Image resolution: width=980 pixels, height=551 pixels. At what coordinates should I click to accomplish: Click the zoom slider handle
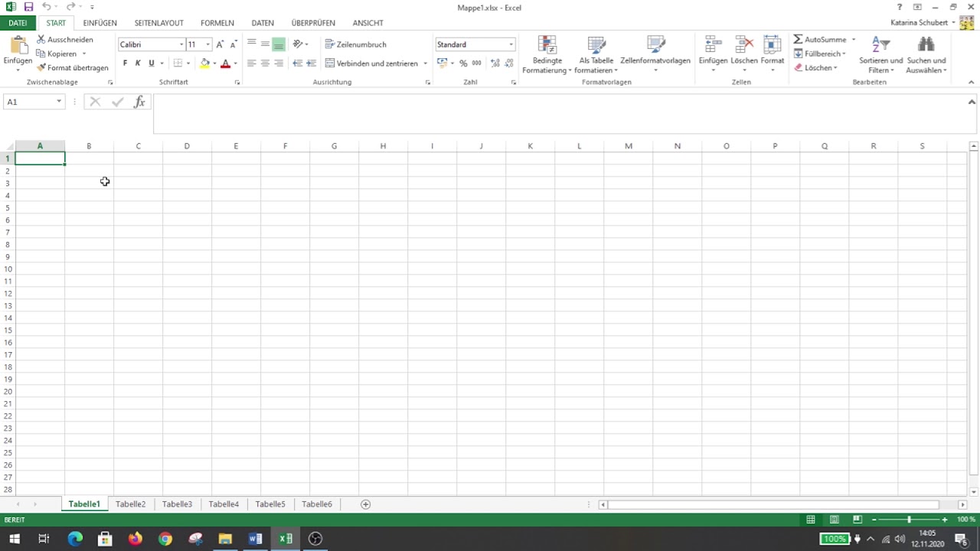tap(909, 520)
